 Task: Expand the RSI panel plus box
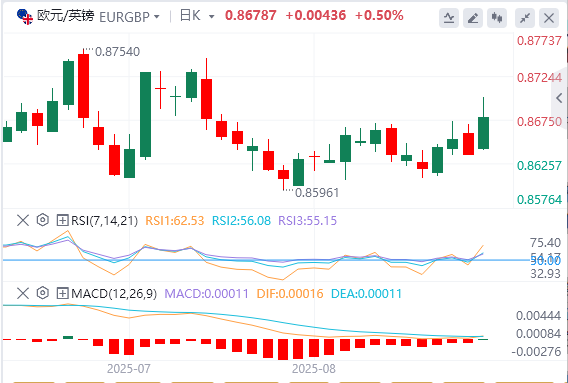pyautogui.click(x=62, y=220)
